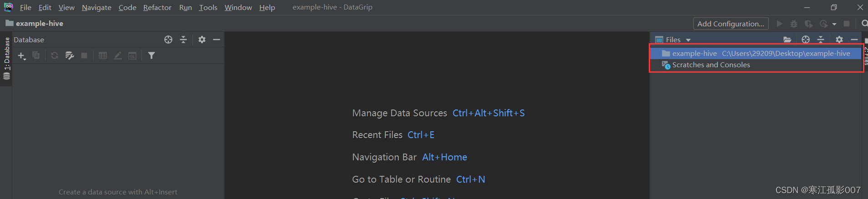The height and width of the screenshot is (199, 868).
Task: Toggle the 2: Files side tab
Action: click(x=865, y=55)
